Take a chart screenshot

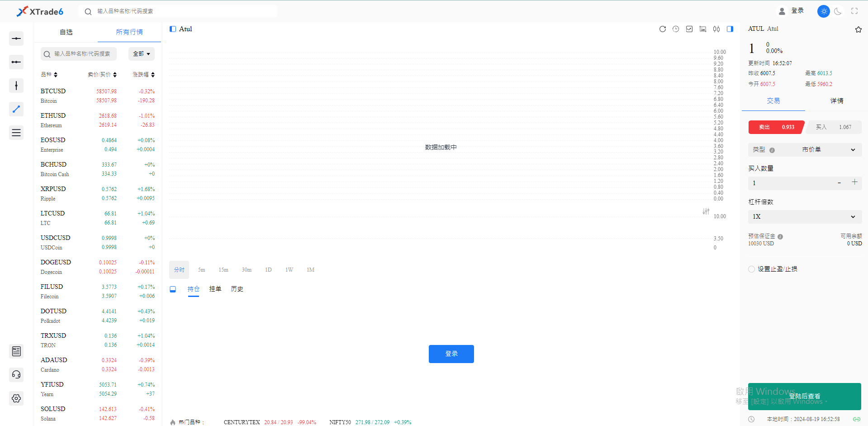click(x=703, y=29)
